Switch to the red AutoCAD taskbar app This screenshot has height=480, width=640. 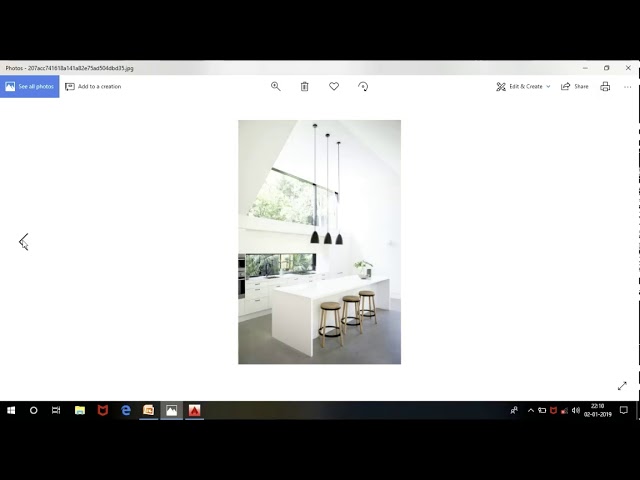pos(194,410)
